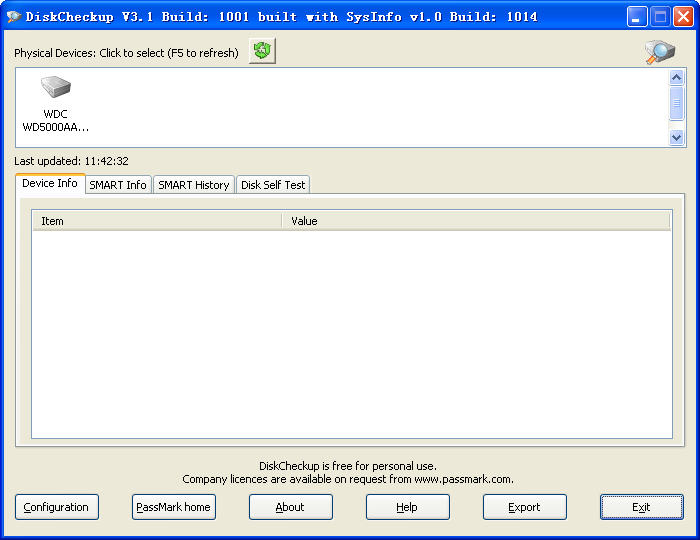Switch to the SMART Info tab

[x=118, y=185]
